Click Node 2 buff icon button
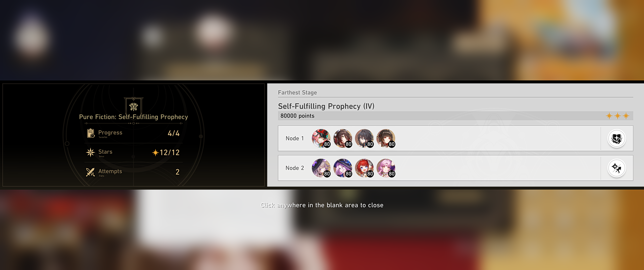Viewport: 644px width, 270px height. (x=617, y=168)
